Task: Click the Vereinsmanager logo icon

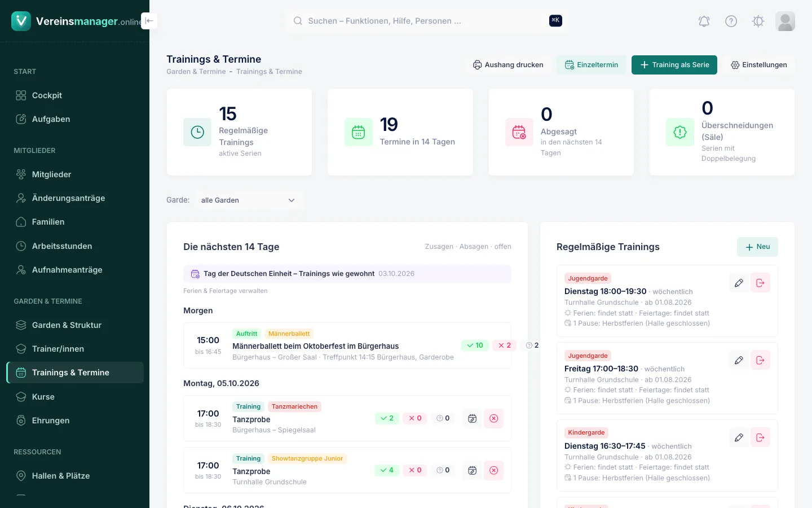Action: pyautogui.click(x=21, y=21)
